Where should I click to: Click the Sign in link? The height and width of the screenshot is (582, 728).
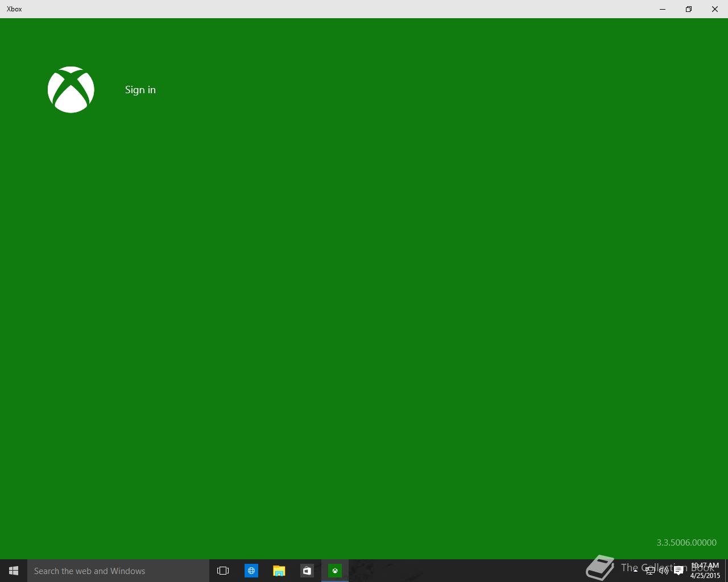(x=140, y=90)
